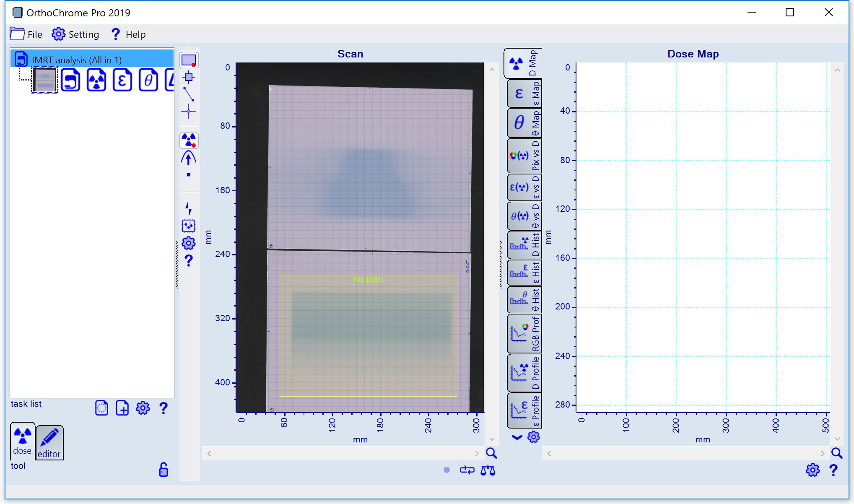The width and height of the screenshot is (854, 504).
Task: Click the dose radiation icon in task tree
Action: pyautogui.click(x=96, y=80)
